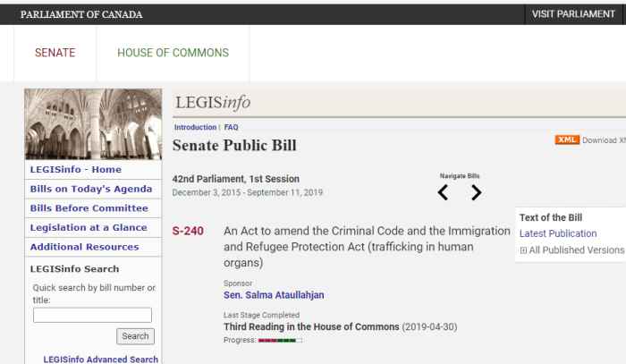Screen dimensions: 626x364
Task: Open the FAQ link
Action: pos(231,127)
